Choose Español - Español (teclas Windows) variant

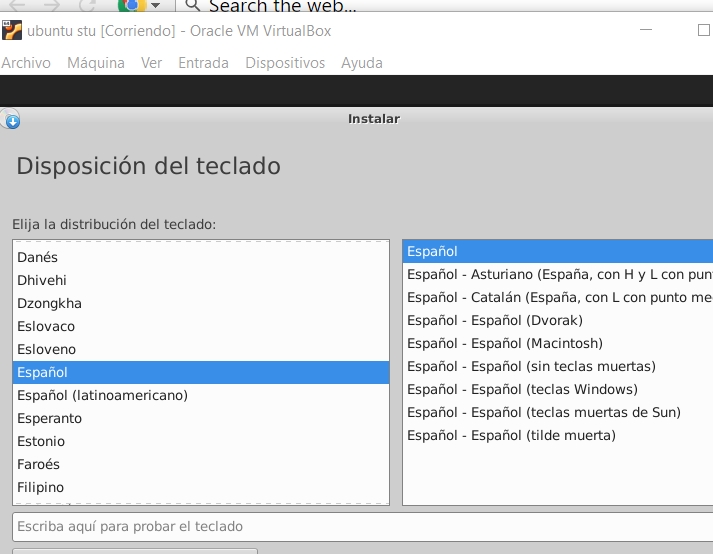(522, 389)
